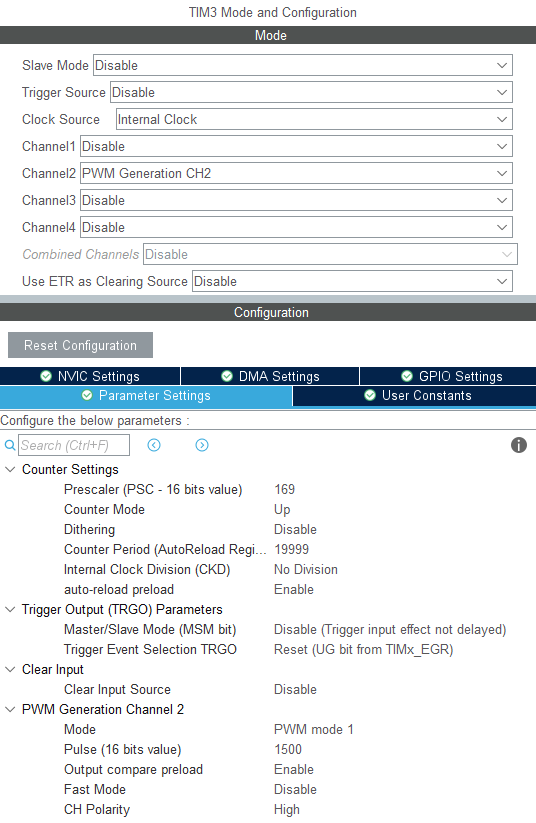Switch to the DMA Settings tab
The image size is (536, 823).
[x=270, y=376]
